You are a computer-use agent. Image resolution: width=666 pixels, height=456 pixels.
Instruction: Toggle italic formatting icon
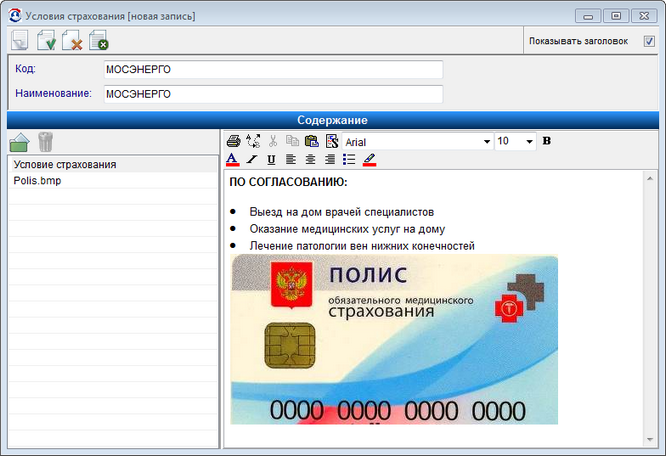252,159
